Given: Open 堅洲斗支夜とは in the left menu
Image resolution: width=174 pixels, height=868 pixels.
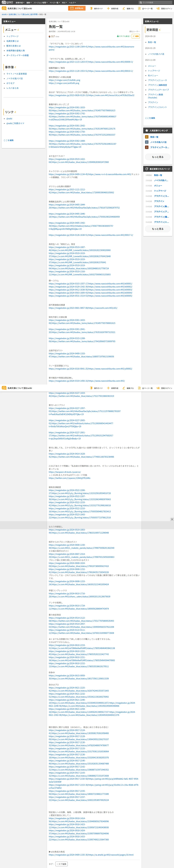Looking at the screenshot, I should (13, 46).
